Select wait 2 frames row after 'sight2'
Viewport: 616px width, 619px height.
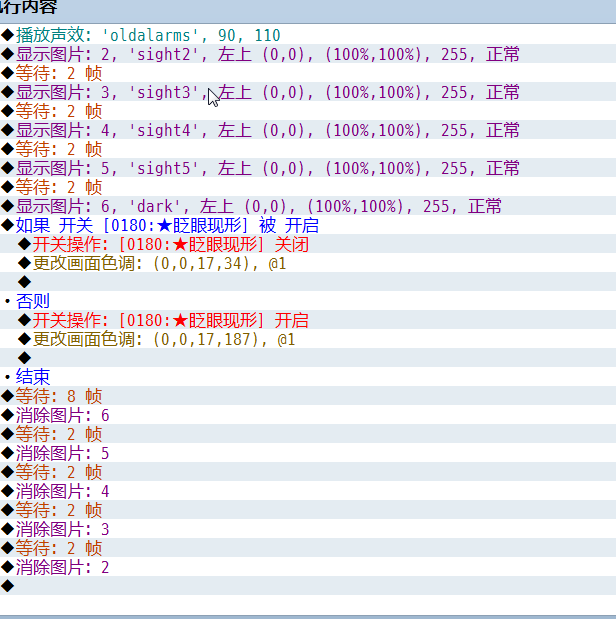[x=308, y=73]
